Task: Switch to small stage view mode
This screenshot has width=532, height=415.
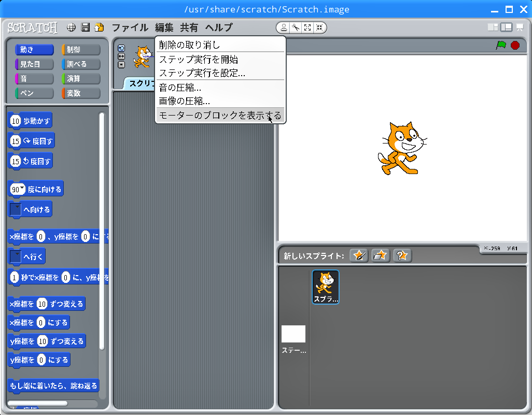Action: [x=493, y=27]
